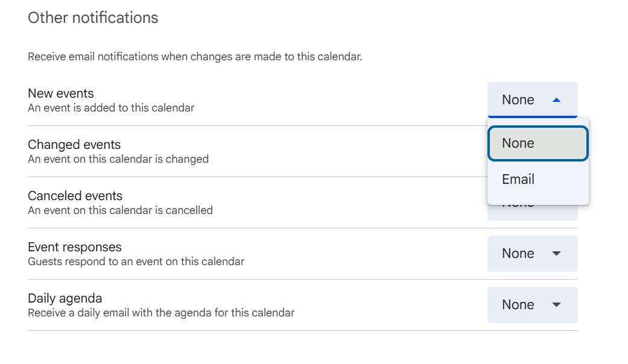Click 'Guests respond to an event' description
The width and height of the screenshot is (628, 364).
(136, 262)
